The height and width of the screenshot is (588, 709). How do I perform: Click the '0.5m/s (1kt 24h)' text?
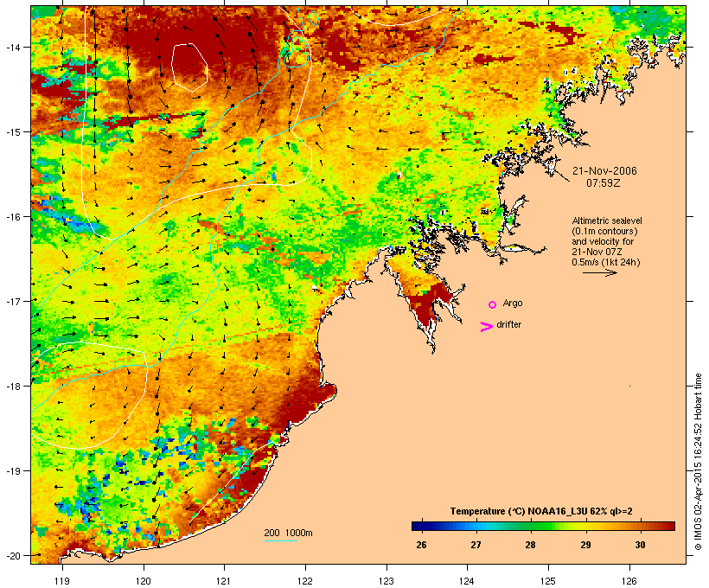[606, 262]
